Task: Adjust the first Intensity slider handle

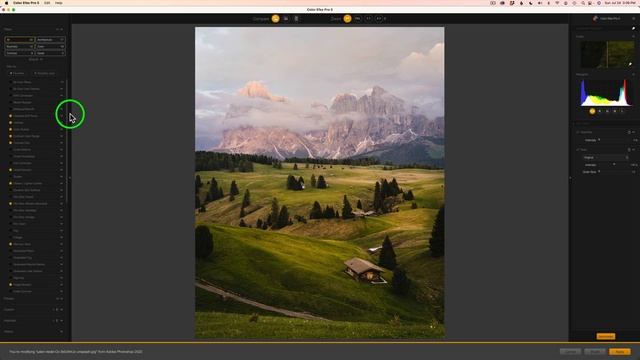Action: click(599, 140)
